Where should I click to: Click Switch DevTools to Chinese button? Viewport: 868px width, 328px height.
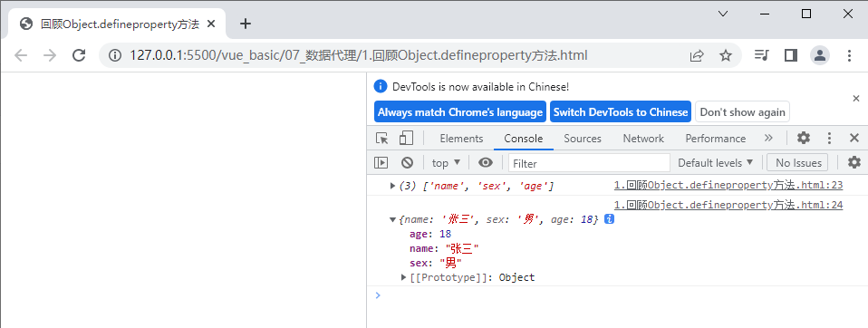(621, 111)
